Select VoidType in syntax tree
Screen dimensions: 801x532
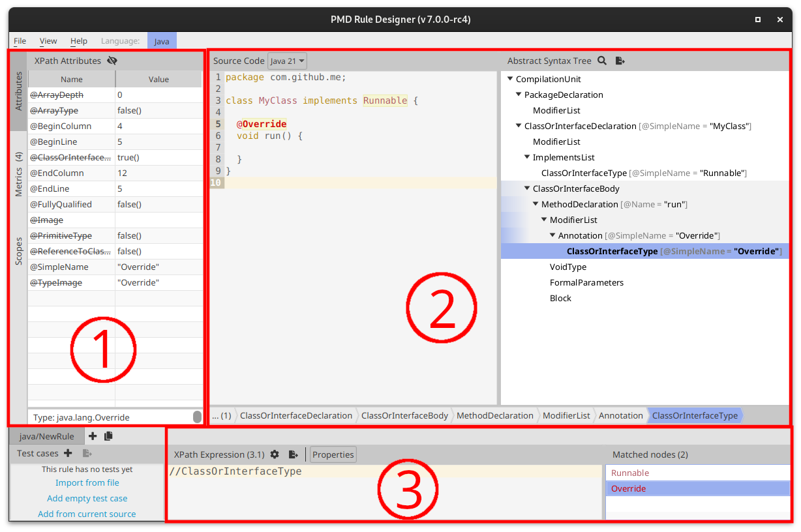[x=568, y=267]
